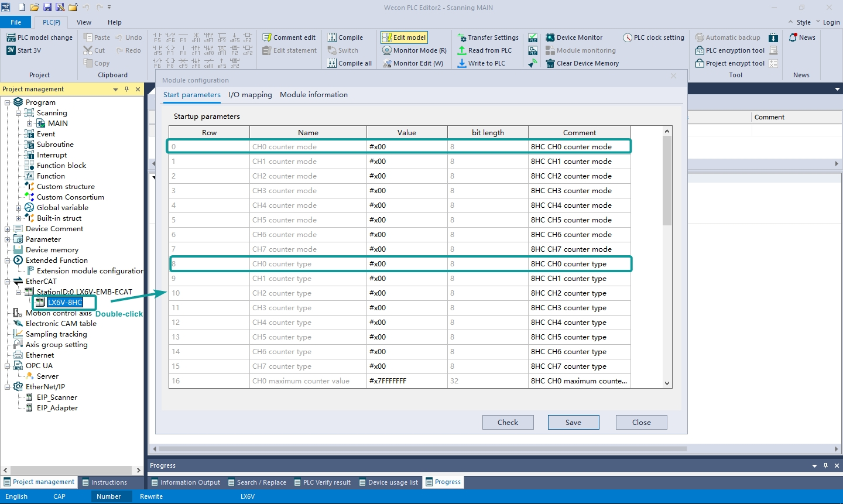
Task: Click Monitor Edit (W) icon
Action: tap(386, 63)
